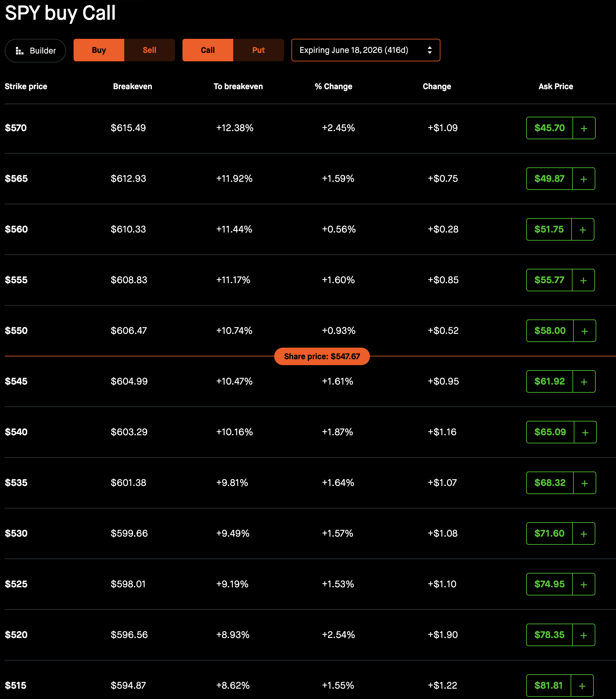
Task: Click the $71.60 ask price button
Action: click(549, 533)
